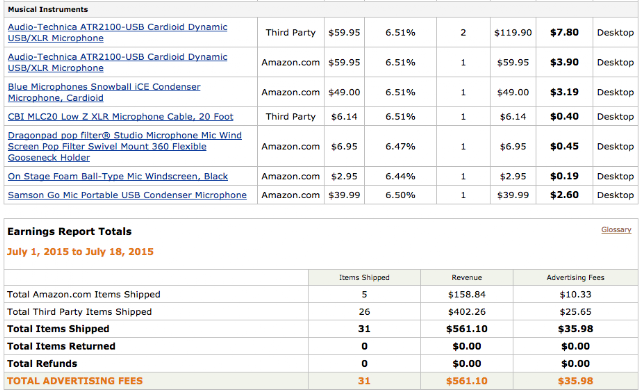Select the Total Refunds row label

pos(42,363)
